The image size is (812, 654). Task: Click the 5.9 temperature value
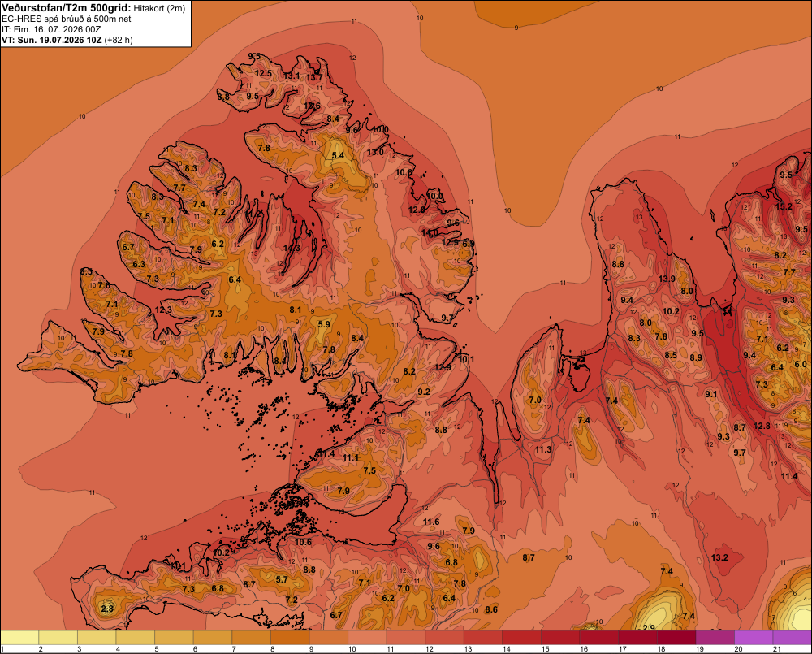tap(324, 324)
